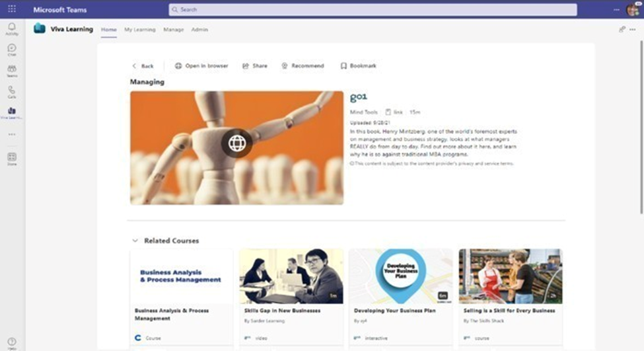Viewport: 644px width, 351px height.
Task: Click the content provider privacy terms notice
Action: pyautogui.click(x=432, y=163)
